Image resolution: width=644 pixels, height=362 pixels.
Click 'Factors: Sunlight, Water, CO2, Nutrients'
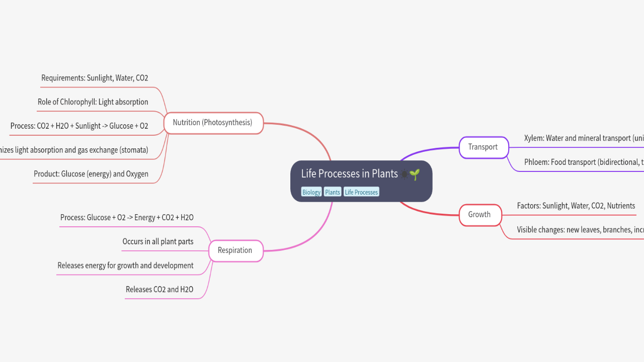pos(576,206)
